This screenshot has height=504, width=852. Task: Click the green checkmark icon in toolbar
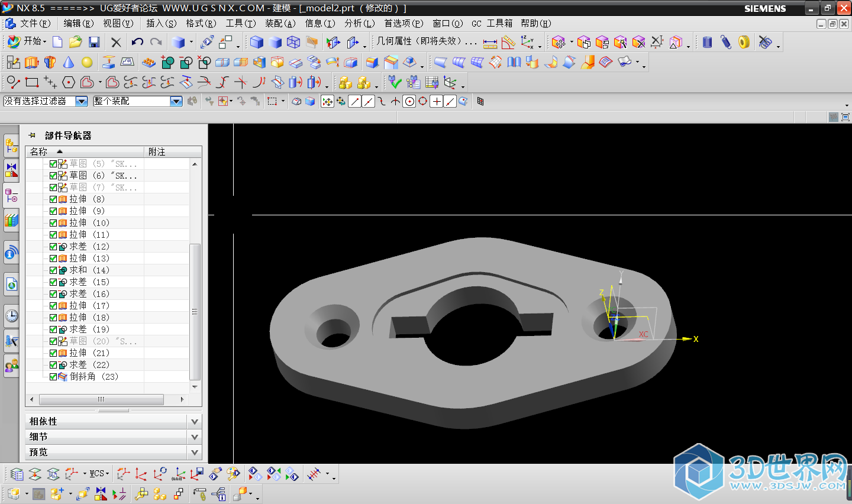tap(395, 82)
